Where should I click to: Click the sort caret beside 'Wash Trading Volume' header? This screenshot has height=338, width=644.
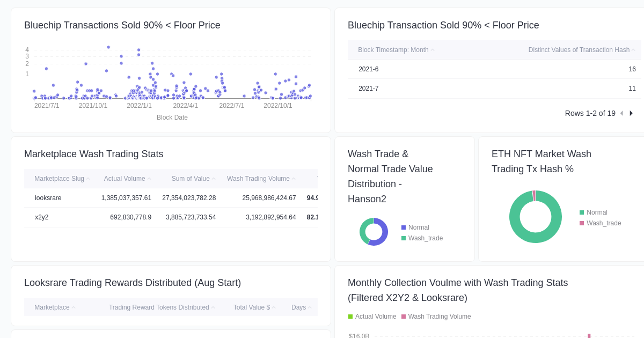click(x=292, y=178)
